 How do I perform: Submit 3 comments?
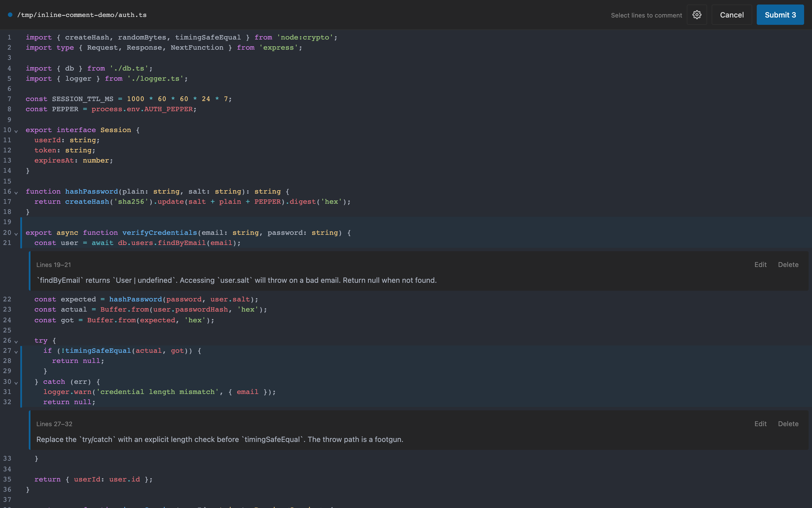click(780, 15)
